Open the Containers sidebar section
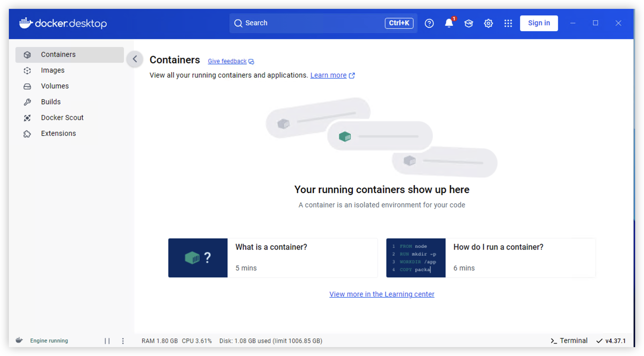 pyautogui.click(x=70, y=54)
